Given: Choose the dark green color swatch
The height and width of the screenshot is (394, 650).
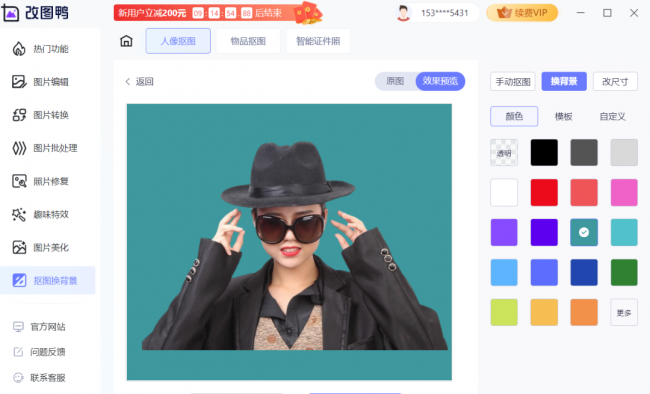Looking at the screenshot, I should 624,272.
